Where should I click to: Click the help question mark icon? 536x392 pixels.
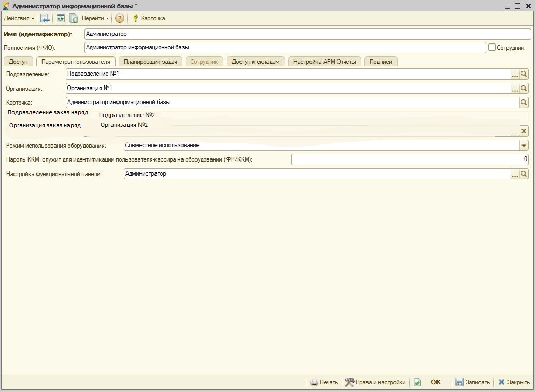(120, 18)
